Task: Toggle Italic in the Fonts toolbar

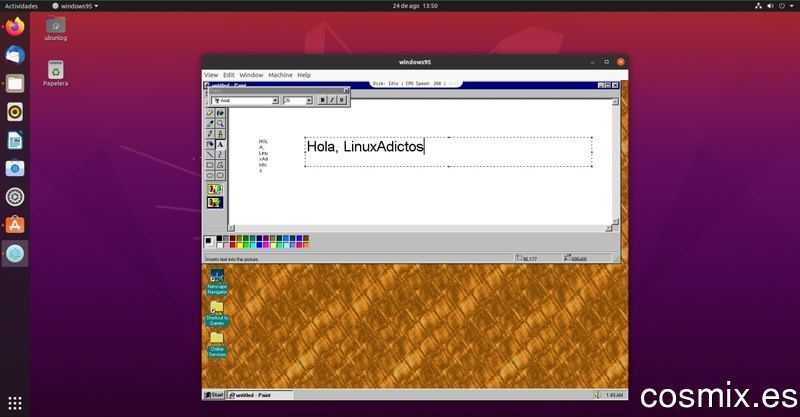Action: 332,101
